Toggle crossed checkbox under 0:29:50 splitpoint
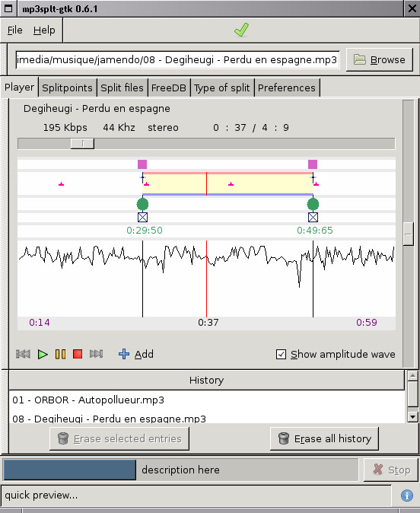 (x=142, y=217)
